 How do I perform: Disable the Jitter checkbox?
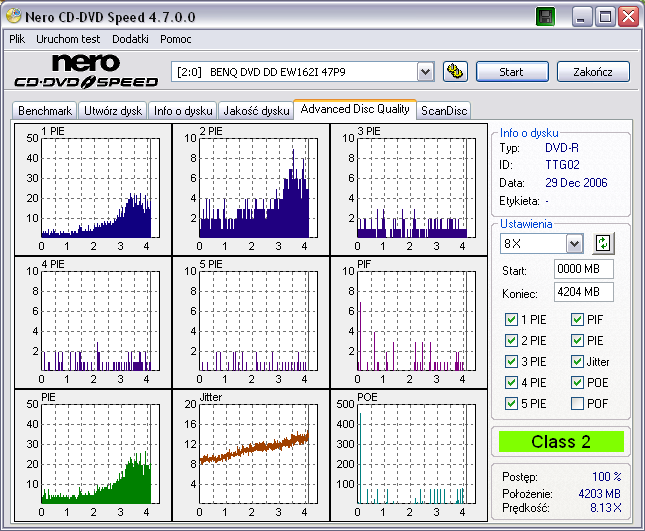pos(577,362)
